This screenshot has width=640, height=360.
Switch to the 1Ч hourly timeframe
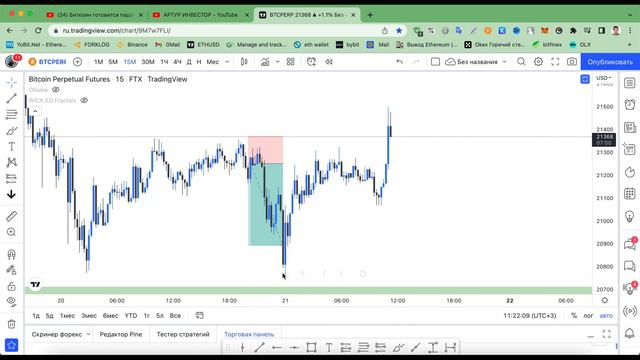pos(164,62)
